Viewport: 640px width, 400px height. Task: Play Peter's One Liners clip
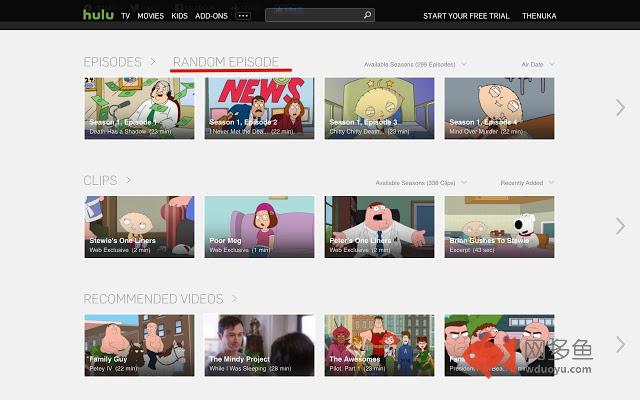coord(379,227)
